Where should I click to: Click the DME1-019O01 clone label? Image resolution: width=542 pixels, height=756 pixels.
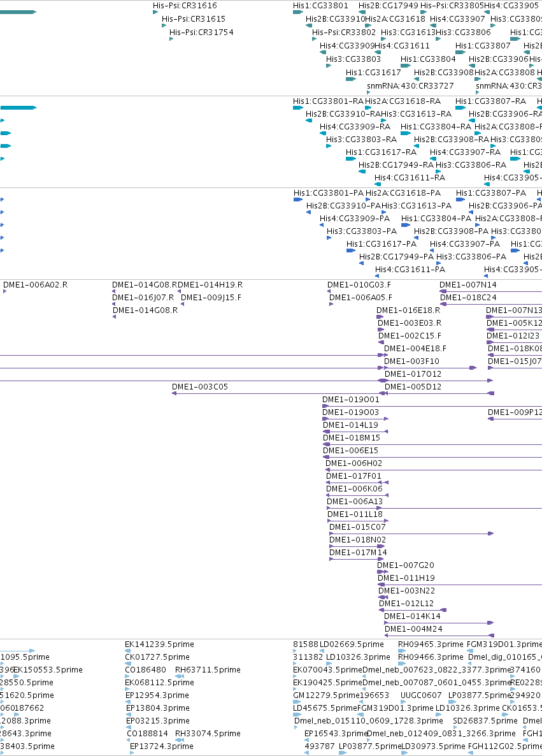[351, 400]
